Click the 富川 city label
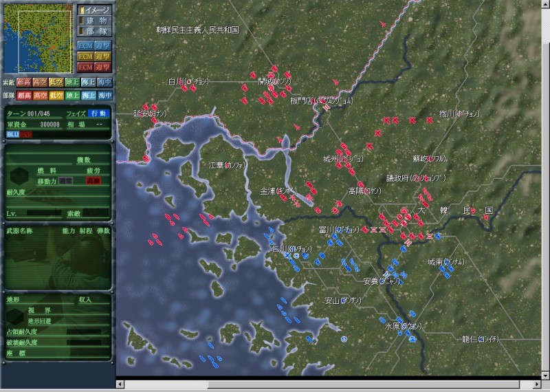 [339, 230]
